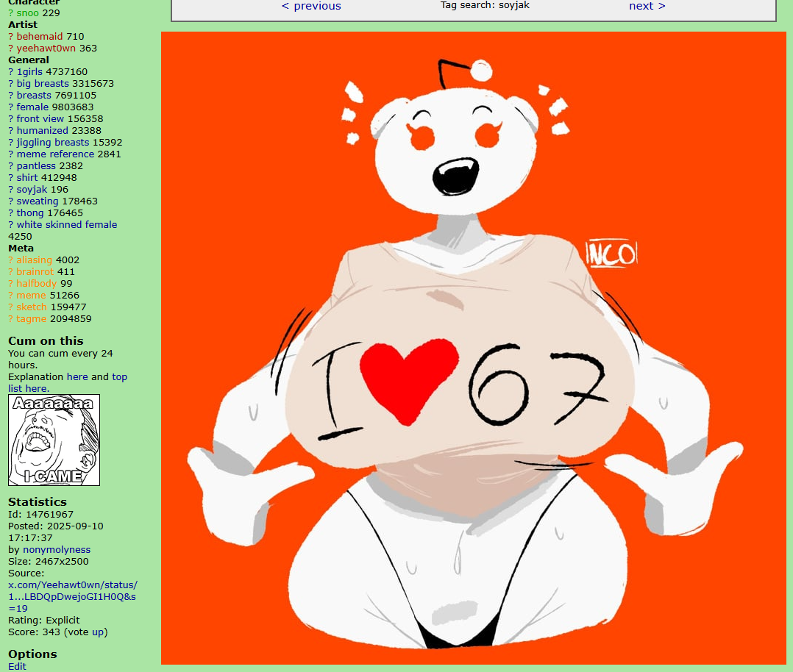This screenshot has height=672, width=793.
Task: Click the question mark beside yeehawt0wn
Action: pos(11,49)
